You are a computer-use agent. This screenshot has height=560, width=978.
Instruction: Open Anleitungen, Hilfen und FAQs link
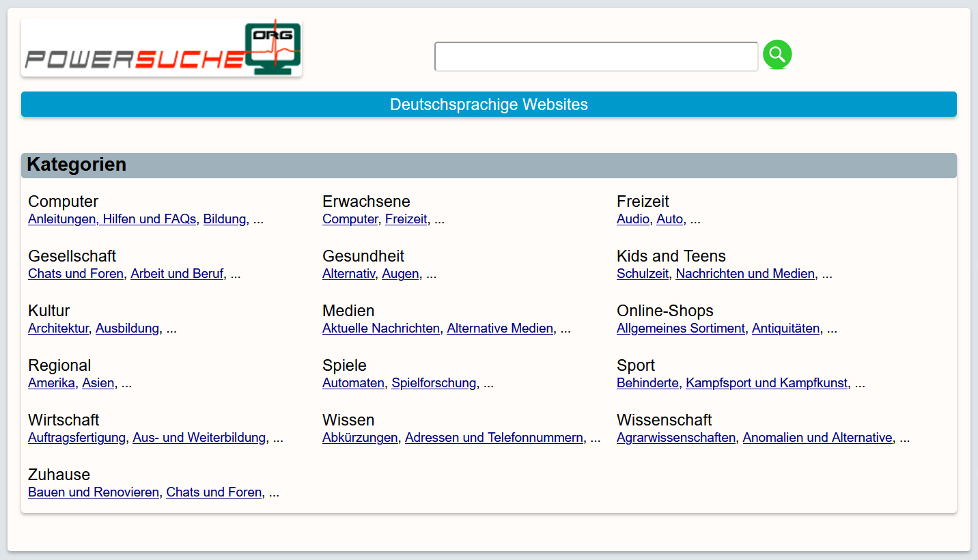tap(112, 219)
